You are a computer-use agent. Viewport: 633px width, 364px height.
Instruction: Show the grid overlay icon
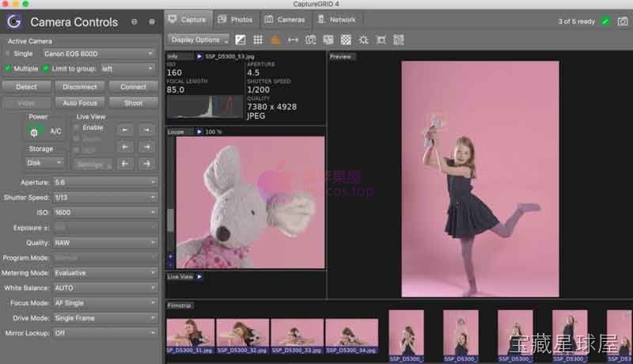tap(258, 40)
